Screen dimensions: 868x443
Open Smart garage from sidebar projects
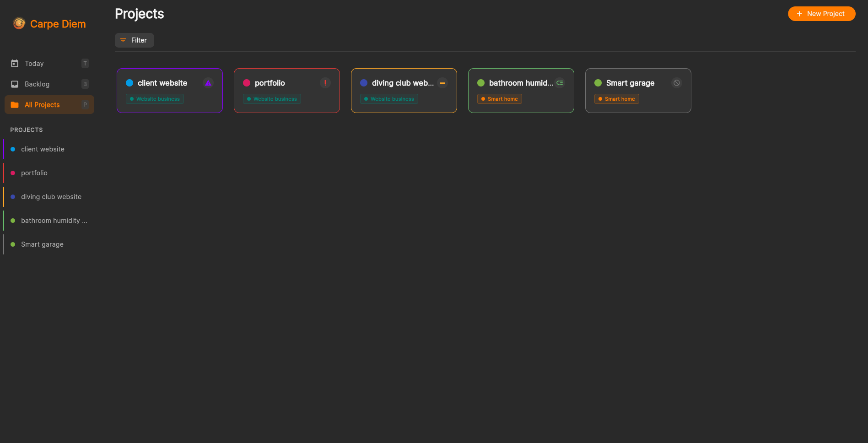pos(42,244)
